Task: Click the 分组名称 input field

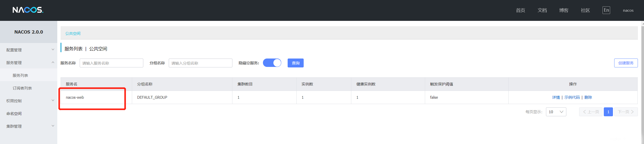Action: [200, 63]
